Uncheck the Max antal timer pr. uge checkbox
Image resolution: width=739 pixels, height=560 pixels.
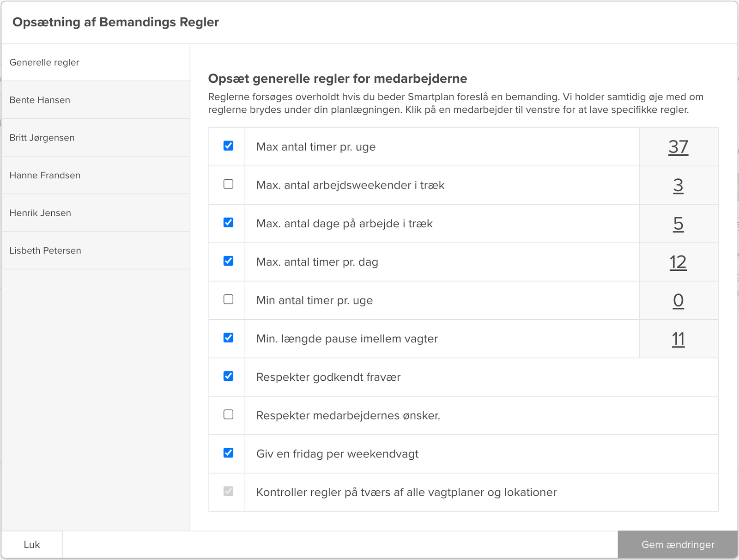(x=228, y=146)
